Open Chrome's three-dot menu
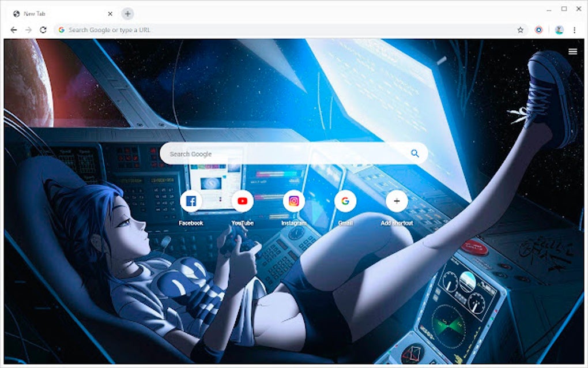This screenshot has width=588, height=368. tap(574, 30)
